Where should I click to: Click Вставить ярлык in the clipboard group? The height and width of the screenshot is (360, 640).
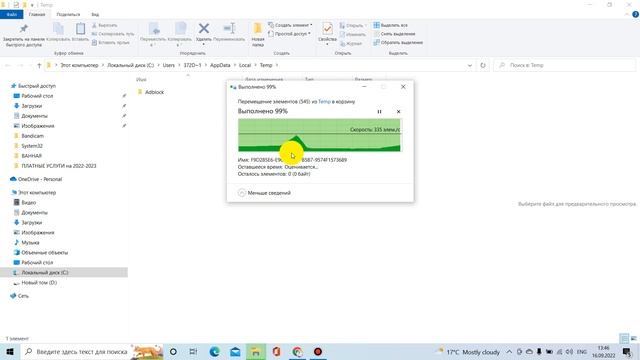pyautogui.click(x=110, y=42)
